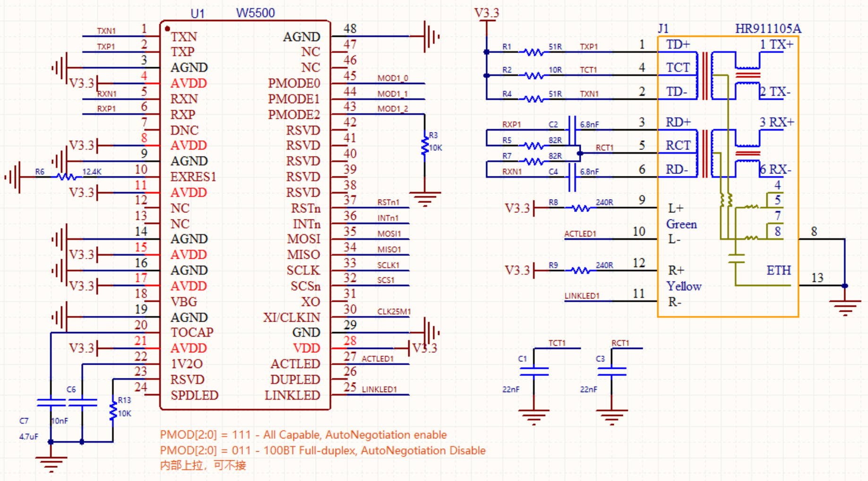Select the MISO1 net label
The width and height of the screenshot is (868, 481).
pos(389,249)
